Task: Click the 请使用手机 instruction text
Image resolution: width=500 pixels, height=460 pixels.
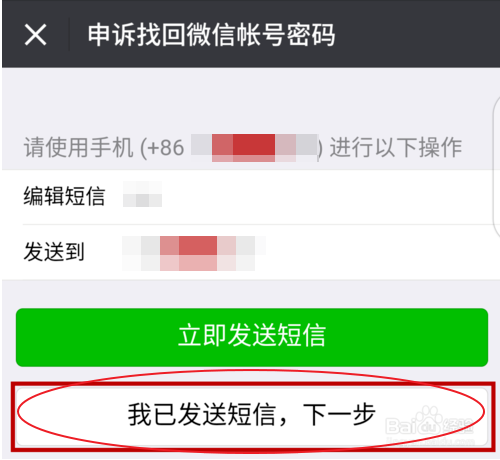Action: click(x=78, y=147)
